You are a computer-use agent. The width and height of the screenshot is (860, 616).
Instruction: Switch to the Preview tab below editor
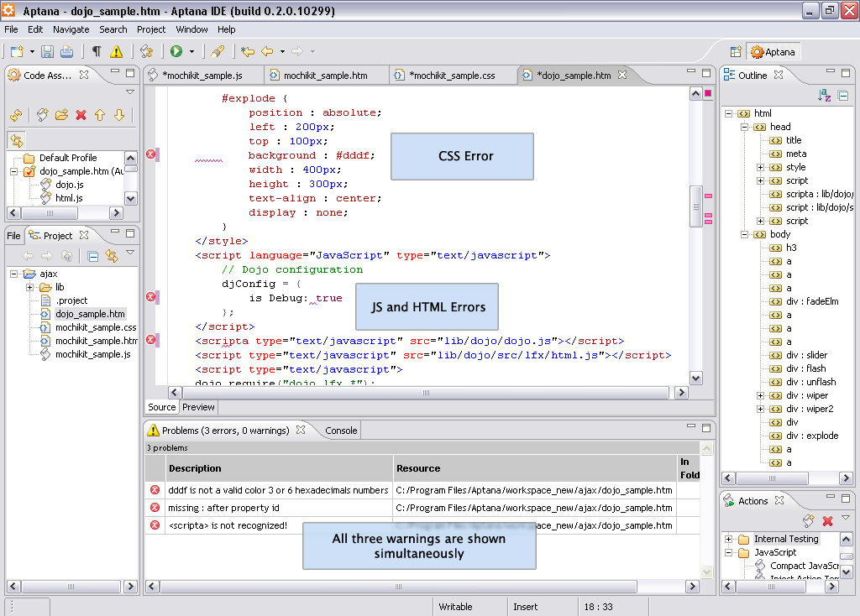198,407
